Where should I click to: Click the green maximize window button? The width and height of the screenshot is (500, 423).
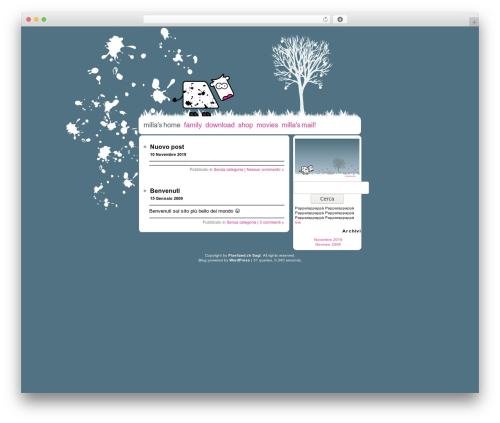click(44, 19)
